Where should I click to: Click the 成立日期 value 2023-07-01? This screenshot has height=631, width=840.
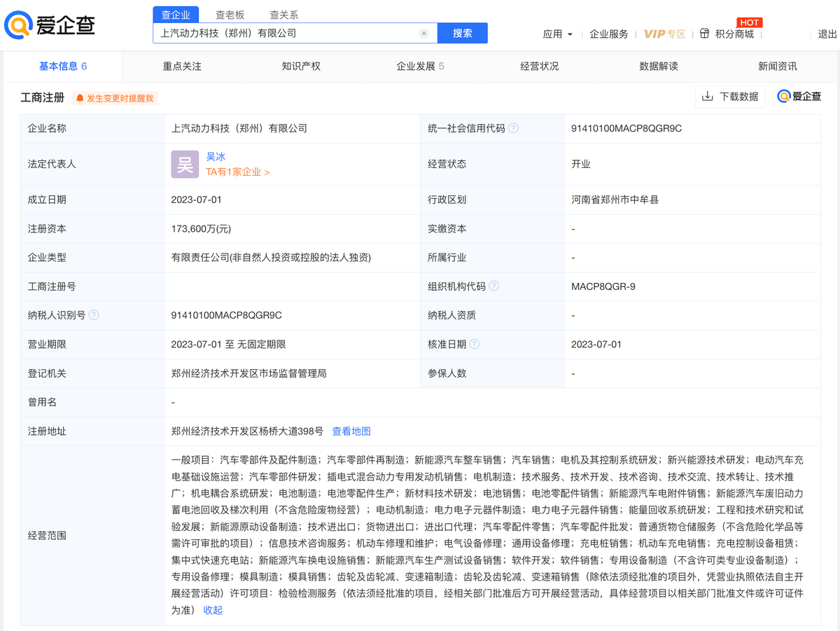click(197, 200)
